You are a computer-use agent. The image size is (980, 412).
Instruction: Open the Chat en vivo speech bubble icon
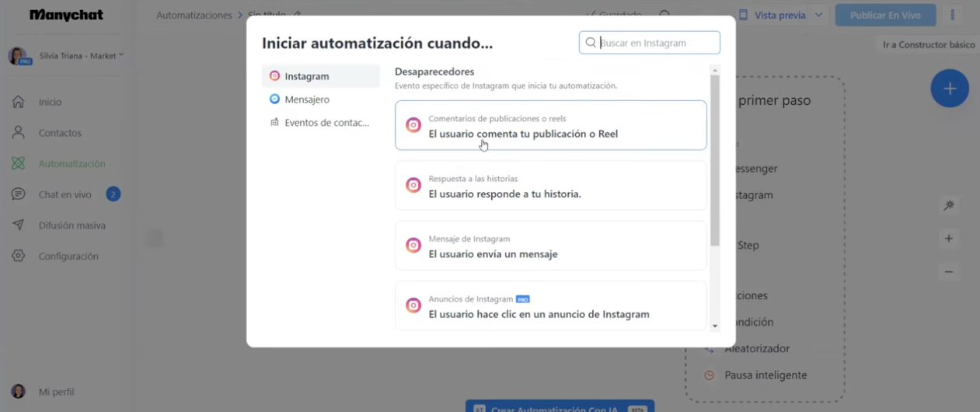[x=19, y=194]
